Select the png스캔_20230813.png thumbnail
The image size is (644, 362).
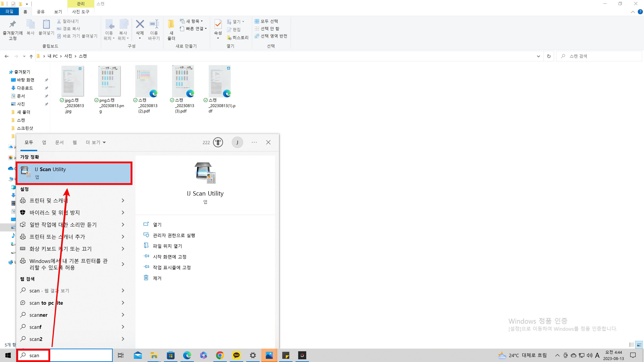[x=110, y=81]
